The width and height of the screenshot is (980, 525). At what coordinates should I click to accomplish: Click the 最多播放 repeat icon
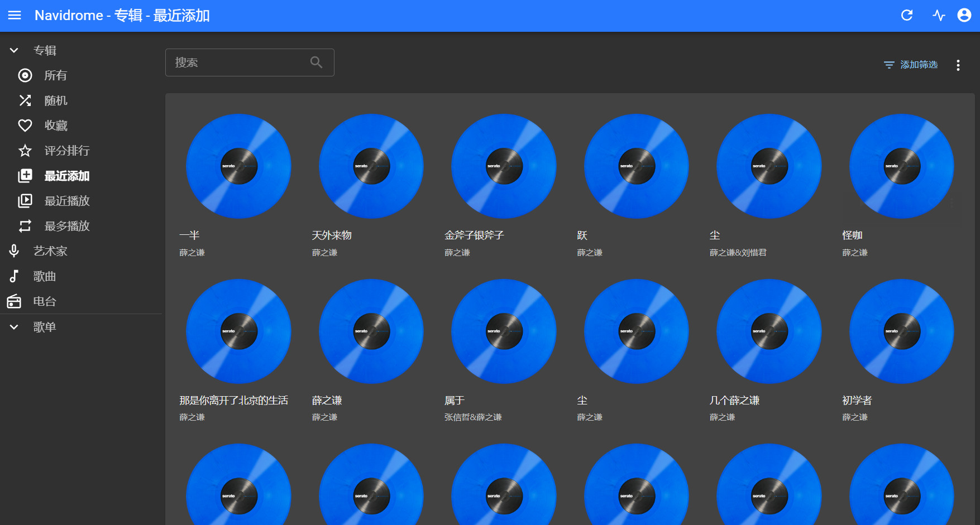25,226
